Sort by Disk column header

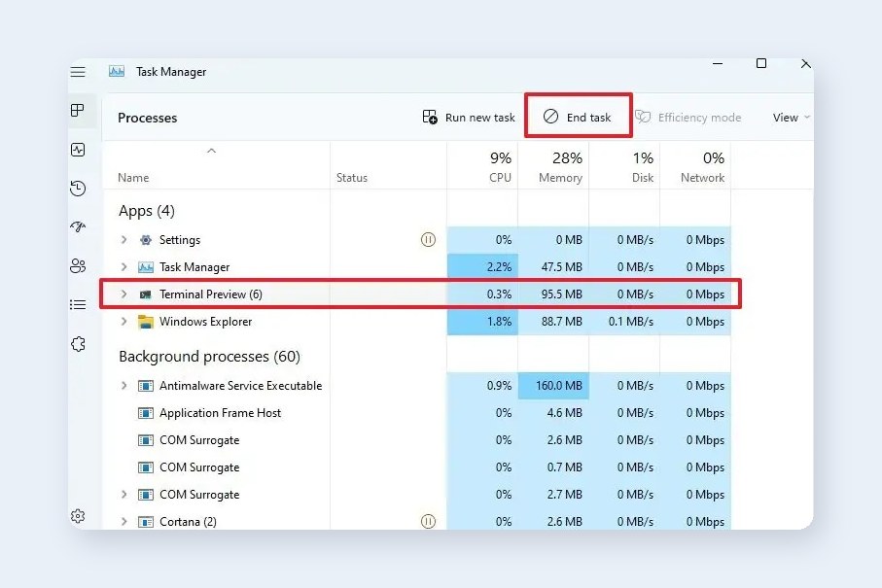point(624,167)
